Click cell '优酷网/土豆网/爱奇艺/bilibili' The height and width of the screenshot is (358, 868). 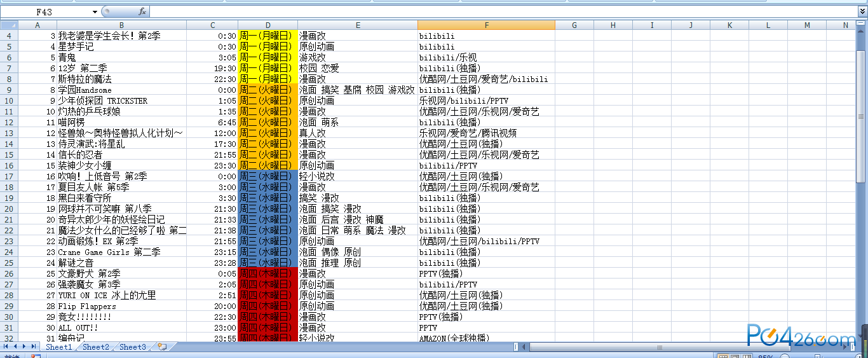(486, 79)
